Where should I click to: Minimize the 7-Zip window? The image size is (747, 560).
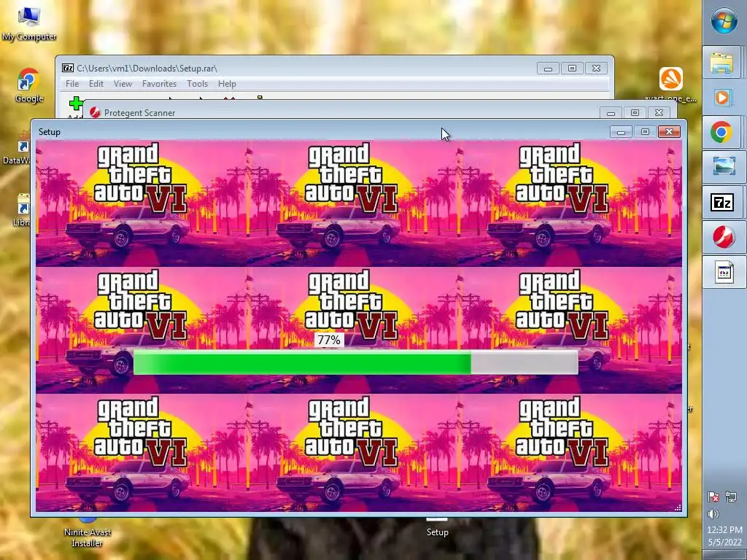548,69
